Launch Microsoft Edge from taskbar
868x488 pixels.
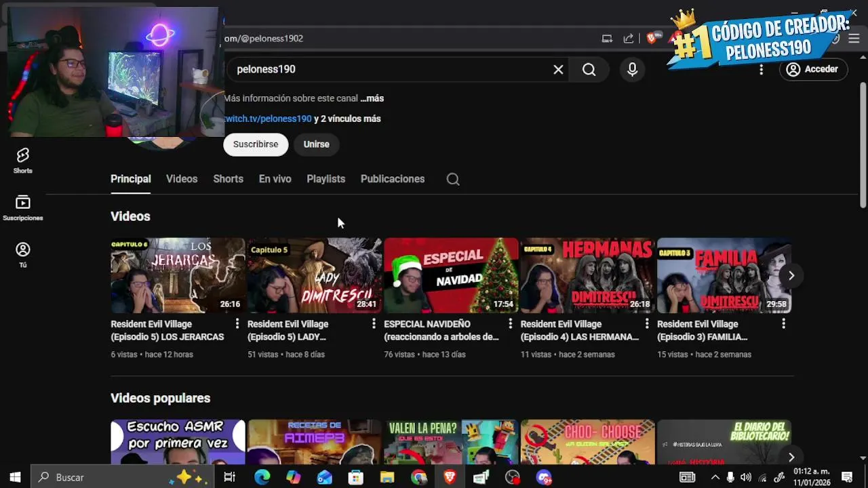(262, 477)
